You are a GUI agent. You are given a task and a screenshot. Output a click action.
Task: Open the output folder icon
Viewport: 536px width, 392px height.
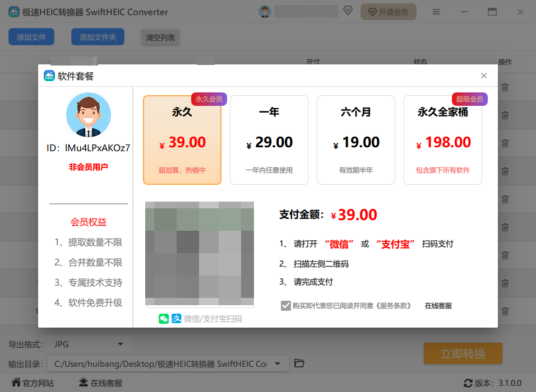(x=299, y=363)
